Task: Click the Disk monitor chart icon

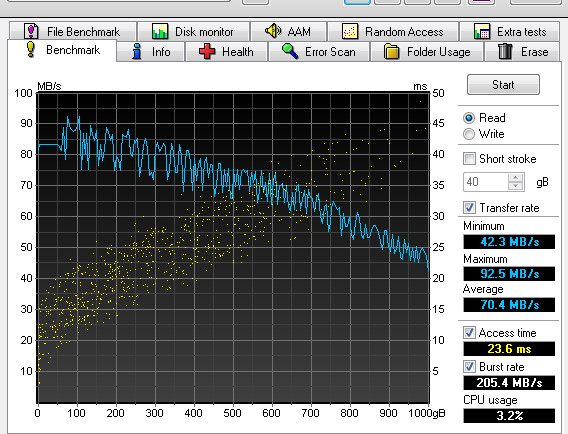Action: point(160,32)
